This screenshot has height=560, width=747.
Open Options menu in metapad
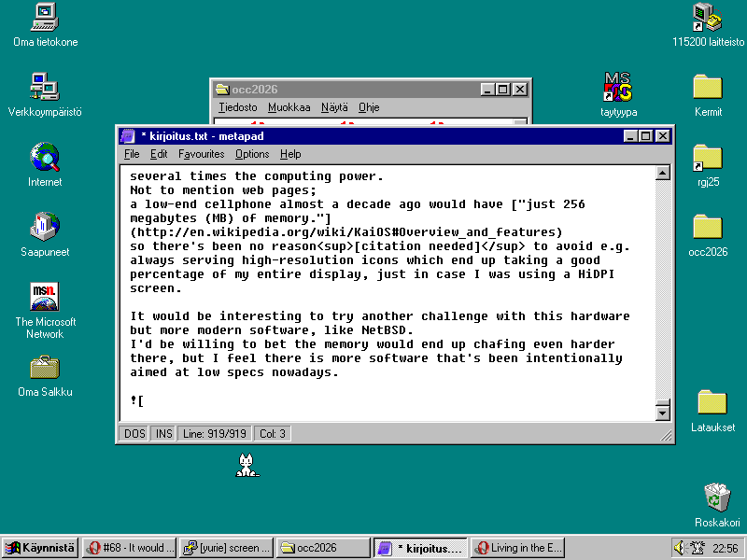[x=252, y=154]
